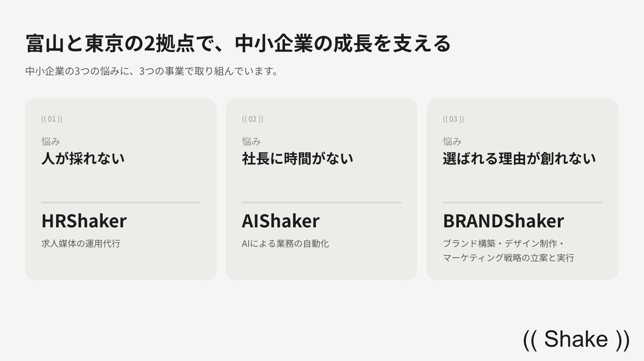Image resolution: width=644 pixels, height=361 pixels.
Task: Click the (( Shake )) logo
Action: (576, 339)
